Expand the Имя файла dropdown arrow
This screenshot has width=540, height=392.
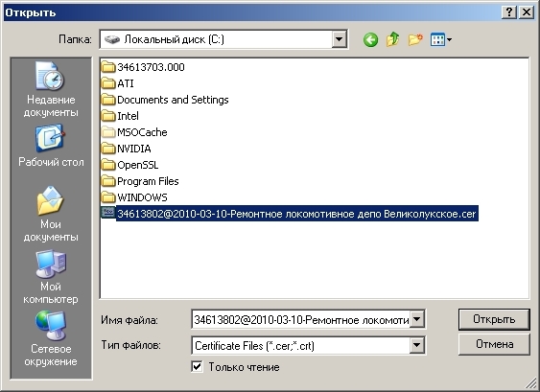click(x=416, y=319)
